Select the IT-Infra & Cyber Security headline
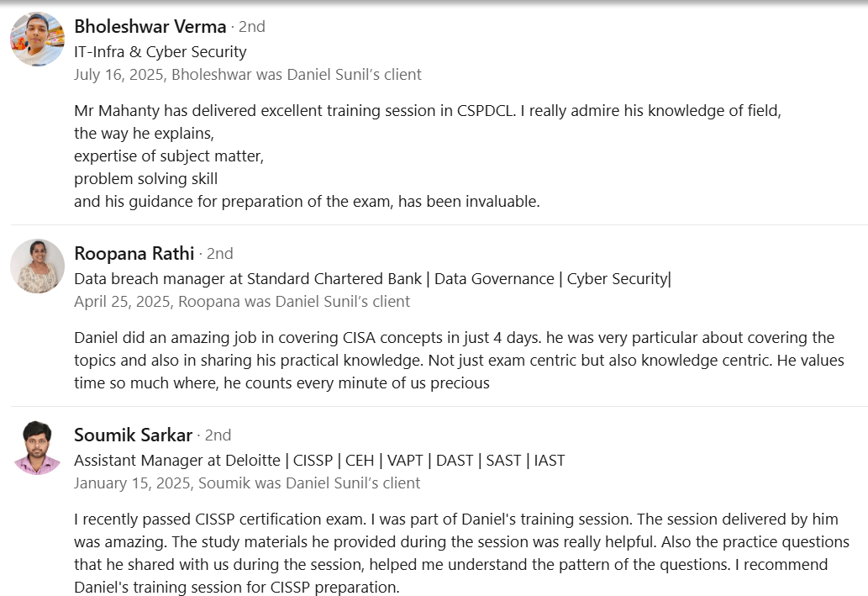The height and width of the screenshot is (596, 868). pyautogui.click(x=160, y=51)
